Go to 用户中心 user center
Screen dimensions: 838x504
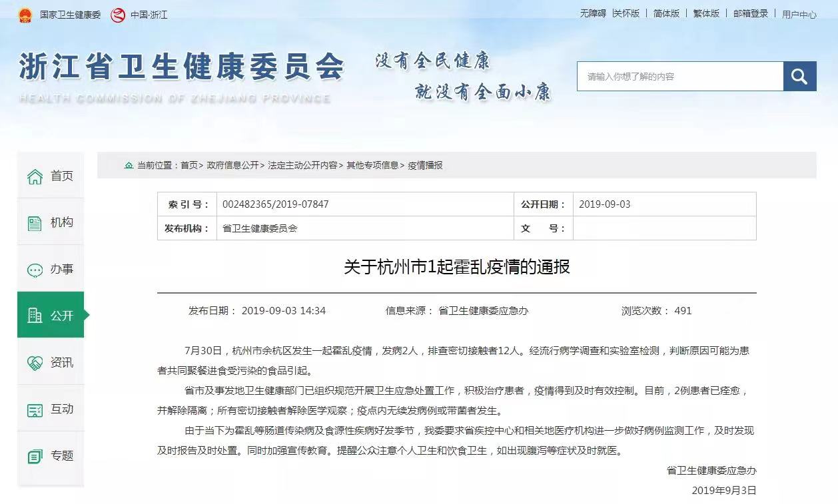click(x=799, y=14)
